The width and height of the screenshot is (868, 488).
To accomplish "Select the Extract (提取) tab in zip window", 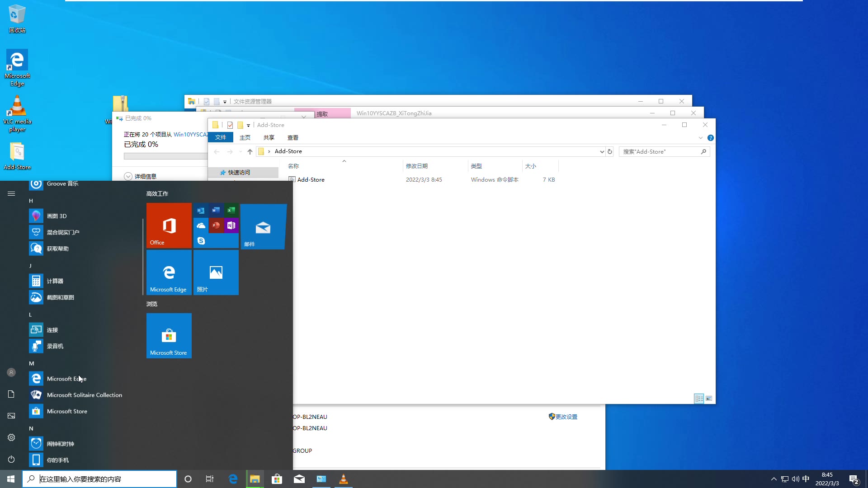I will point(322,113).
